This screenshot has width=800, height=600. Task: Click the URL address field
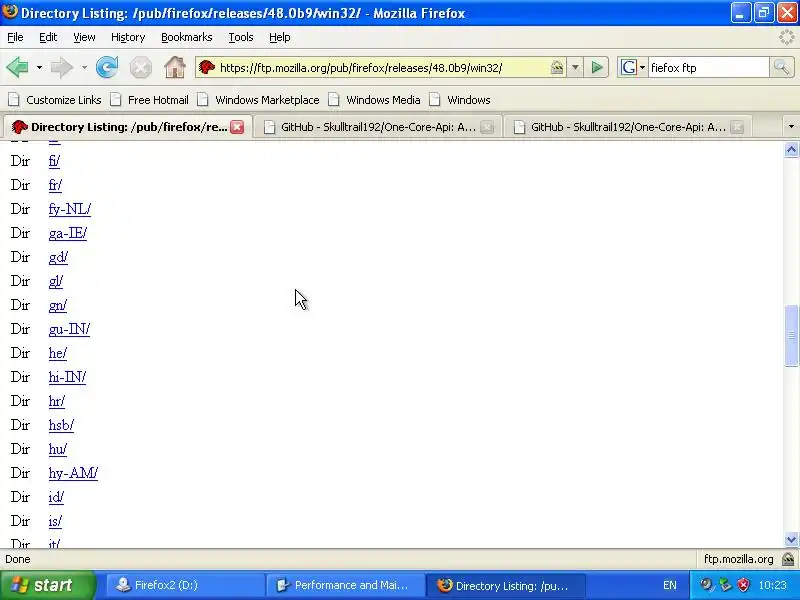(x=383, y=67)
